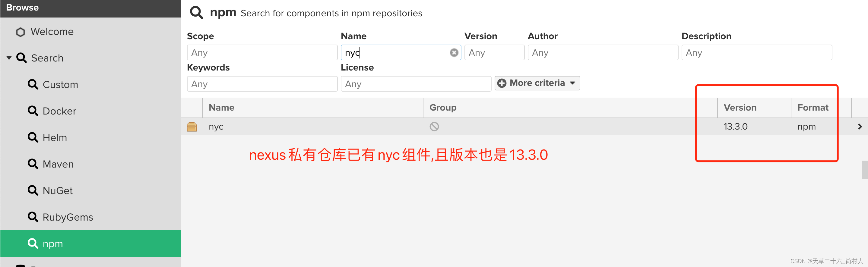Open the nyc component result row
The width and height of the screenshot is (868, 267).
[x=524, y=127]
